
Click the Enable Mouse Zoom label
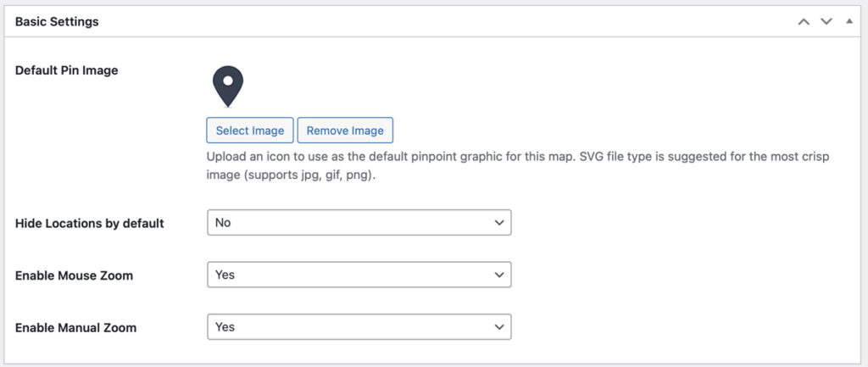74,275
